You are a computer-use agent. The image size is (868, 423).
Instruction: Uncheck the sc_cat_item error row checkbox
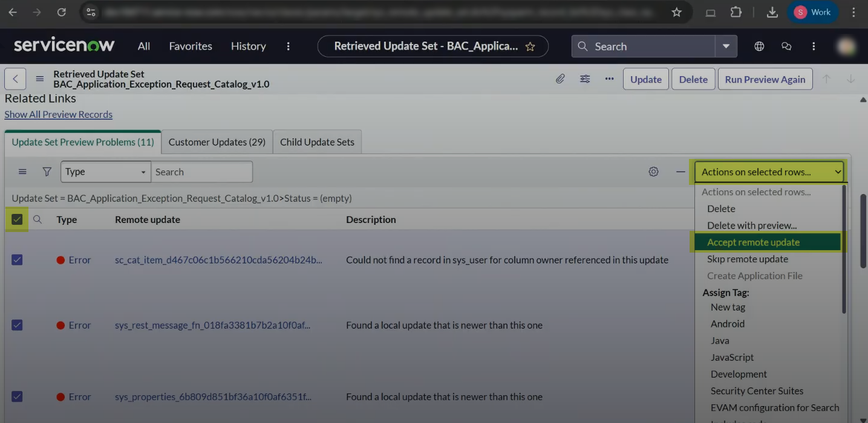17,260
